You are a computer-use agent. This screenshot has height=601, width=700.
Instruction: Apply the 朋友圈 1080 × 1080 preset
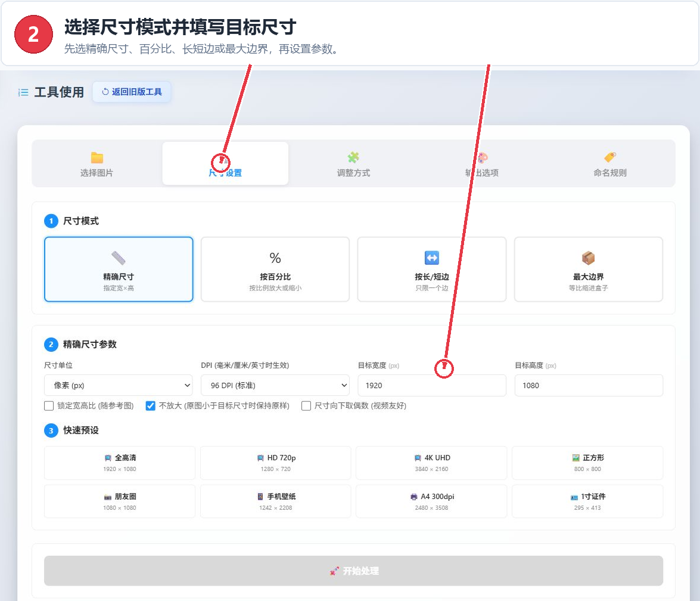pos(120,501)
